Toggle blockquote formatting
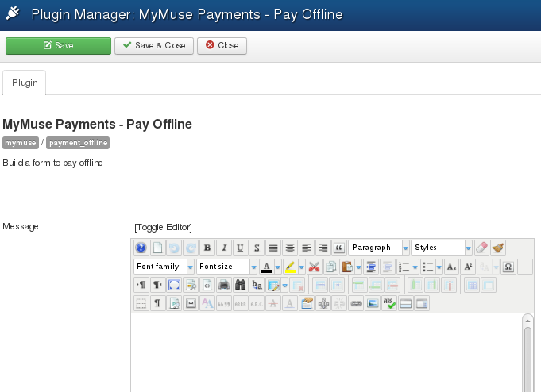This screenshot has width=541, height=392. coord(339,248)
